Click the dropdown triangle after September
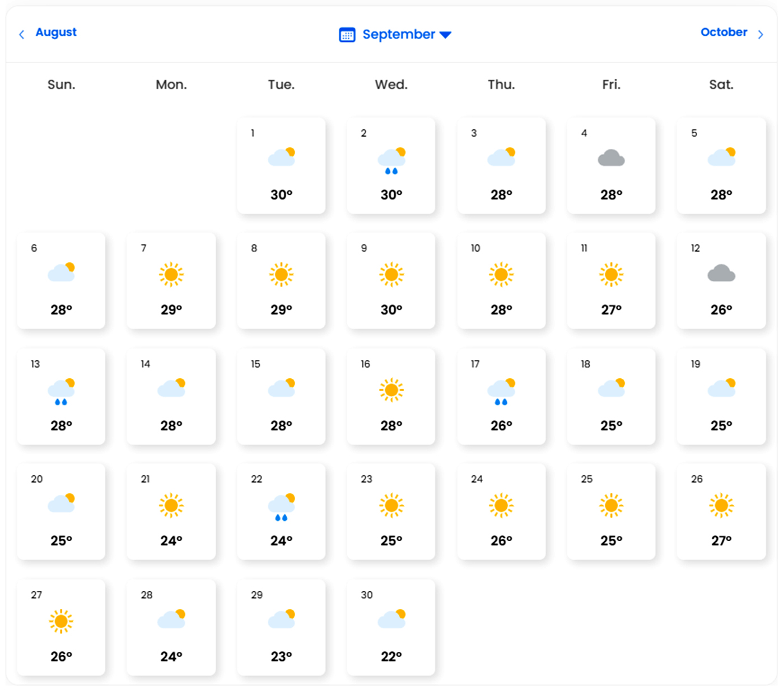The width and height of the screenshot is (784, 699). pos(445,35)
